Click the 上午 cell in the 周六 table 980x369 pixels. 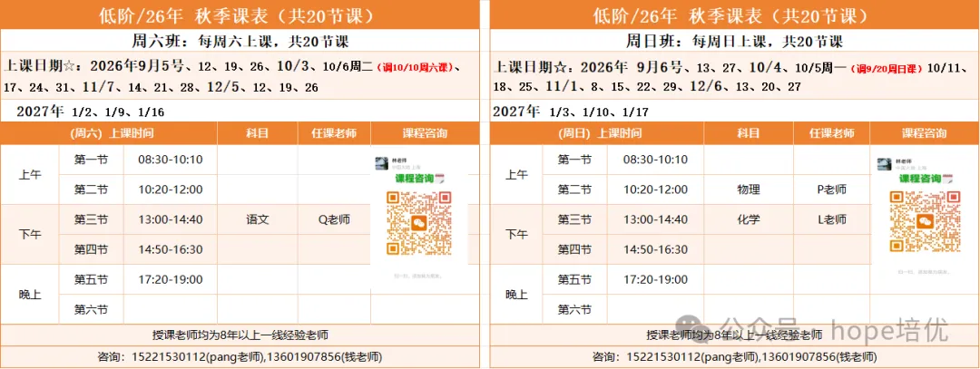(29, 175)
